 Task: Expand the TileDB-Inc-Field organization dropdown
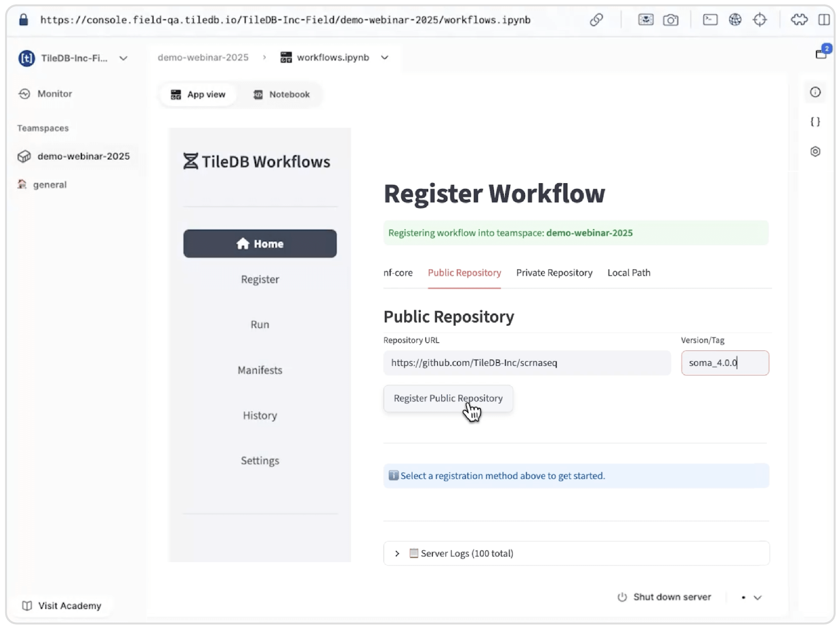pyautogui.click(x=123, y=58)
